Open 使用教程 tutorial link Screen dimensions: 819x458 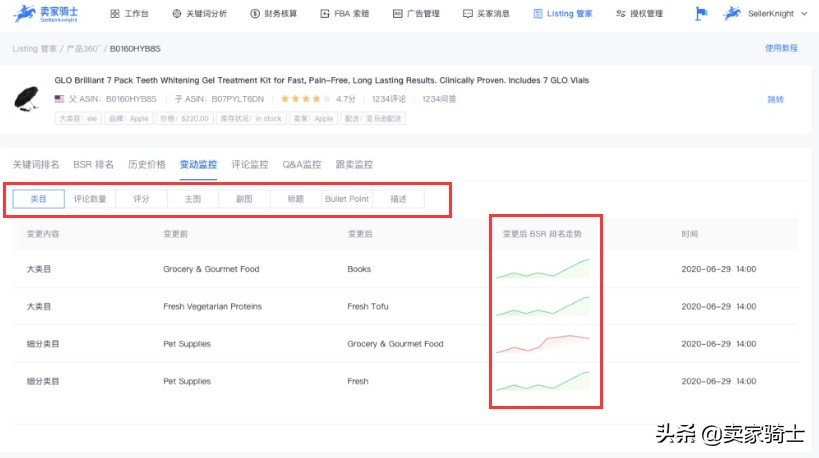coord(781,48)
